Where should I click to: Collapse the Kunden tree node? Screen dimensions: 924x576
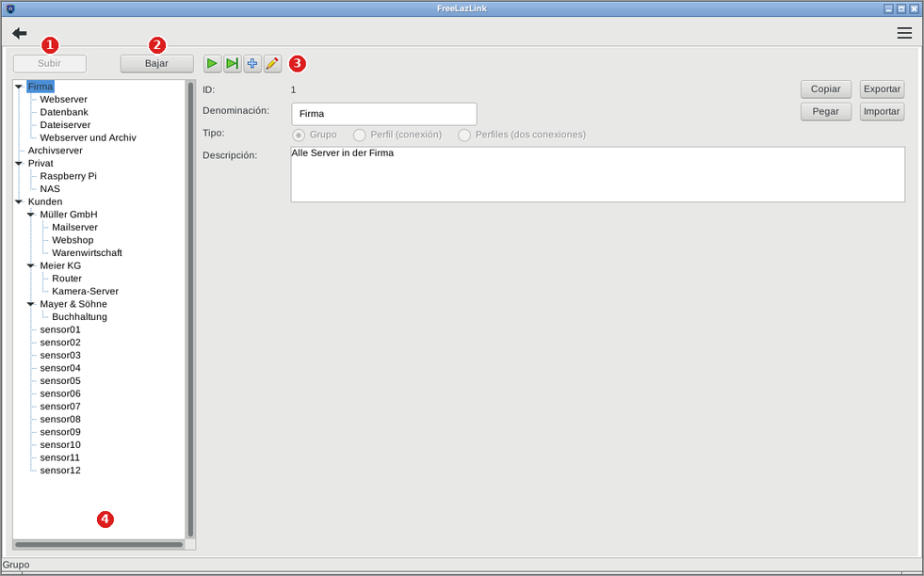pyautogui.click(x=19, y=201)
